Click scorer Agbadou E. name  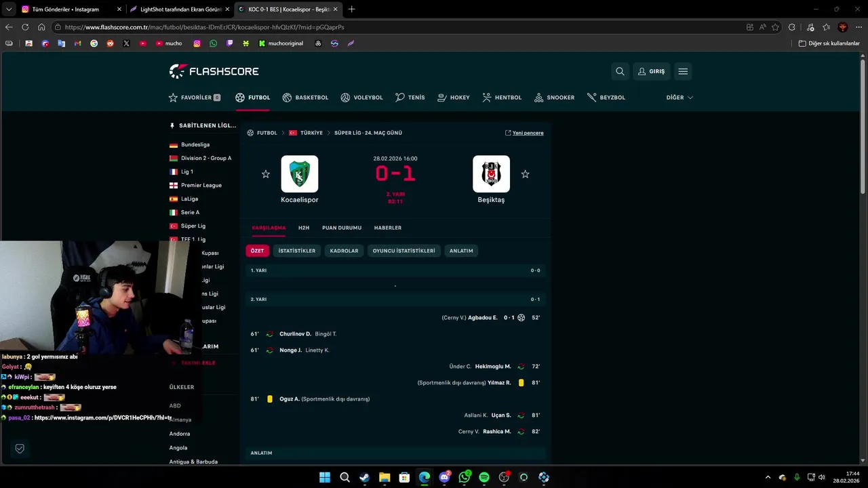(x=482, y=317)
